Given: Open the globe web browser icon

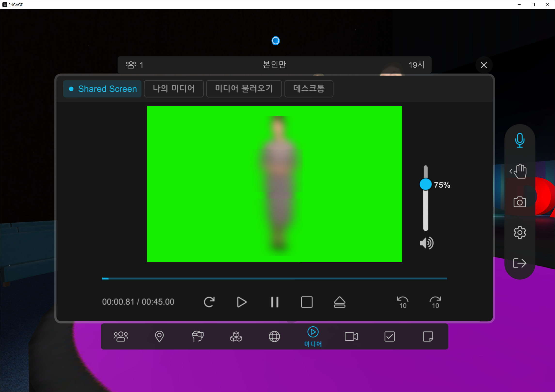Looking at the screenshot, I should (274, 337).
